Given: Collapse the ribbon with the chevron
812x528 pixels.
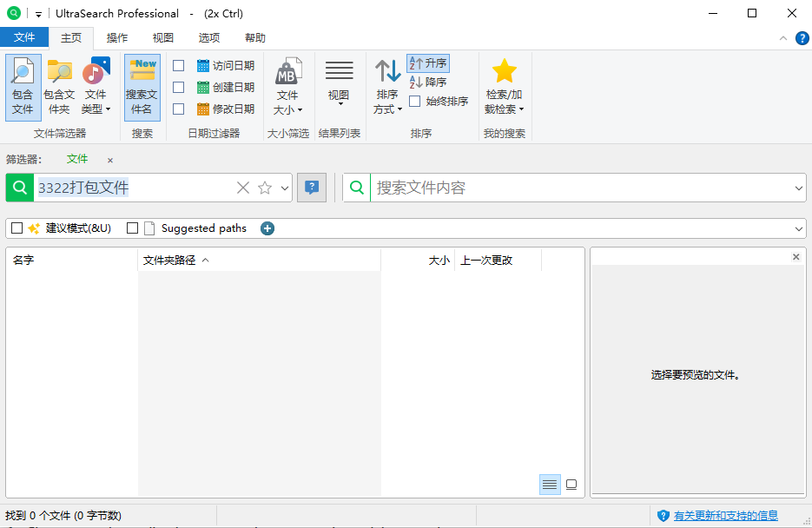Looking at the screenshot, I should 783,38.
